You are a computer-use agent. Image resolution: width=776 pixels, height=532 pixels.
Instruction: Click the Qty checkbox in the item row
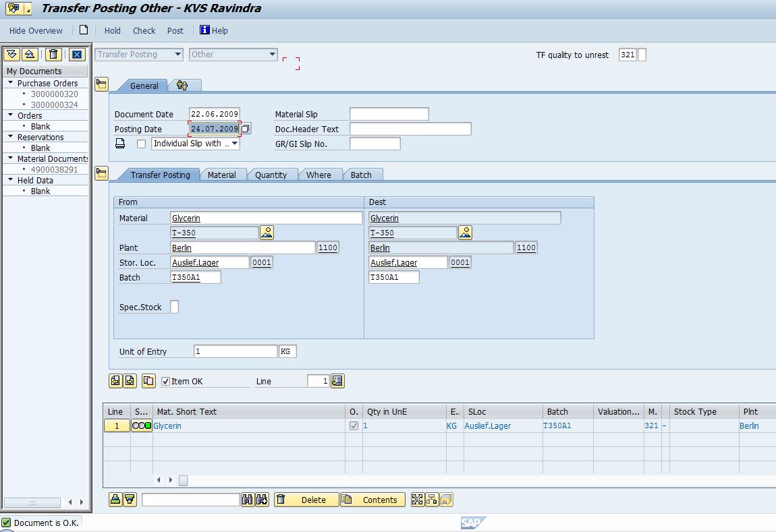point(354,425)
